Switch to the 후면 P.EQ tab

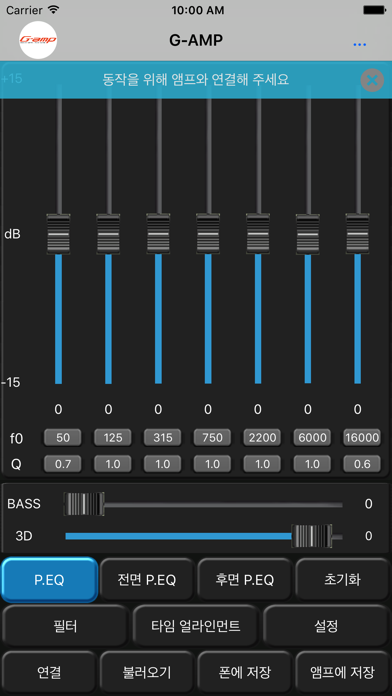(x=245, y=580)
